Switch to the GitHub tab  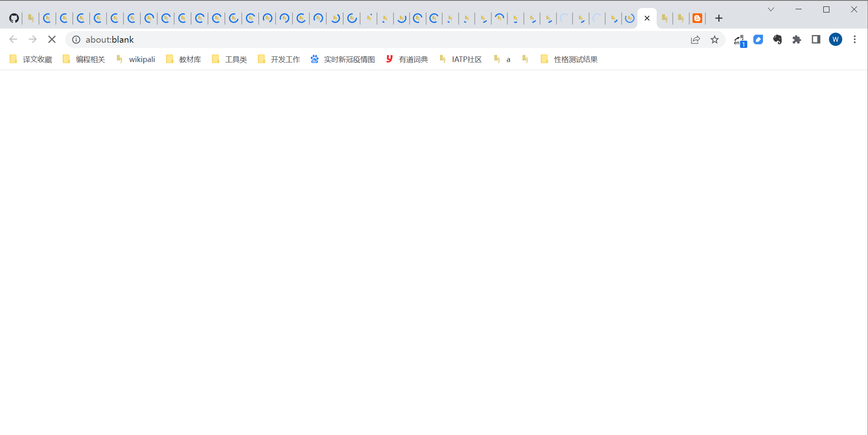pyautogui.click(x=14, y=19)
